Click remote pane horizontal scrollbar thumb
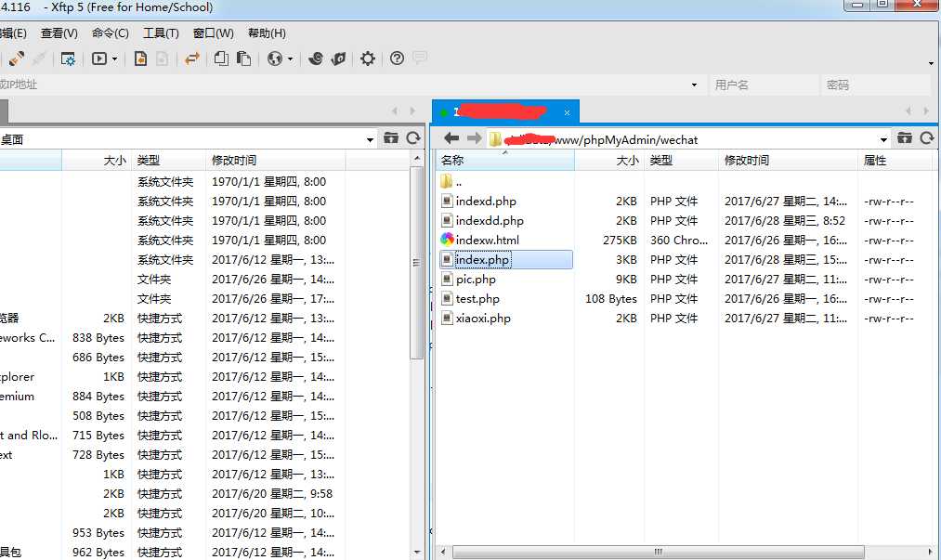The width and height of the screenshot is (941, 560). [658, 551]
